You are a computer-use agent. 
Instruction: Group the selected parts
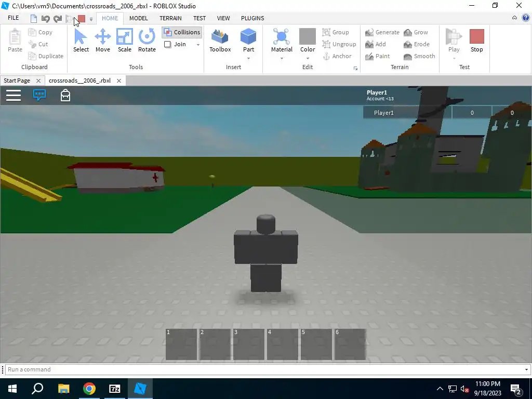click(336, 32)
